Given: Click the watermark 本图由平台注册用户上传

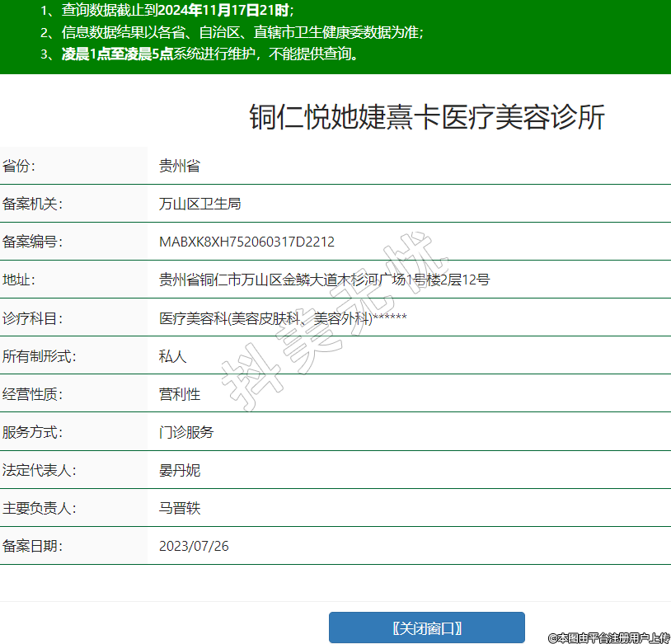Looking at the screenshot, I should pos(608,637).
